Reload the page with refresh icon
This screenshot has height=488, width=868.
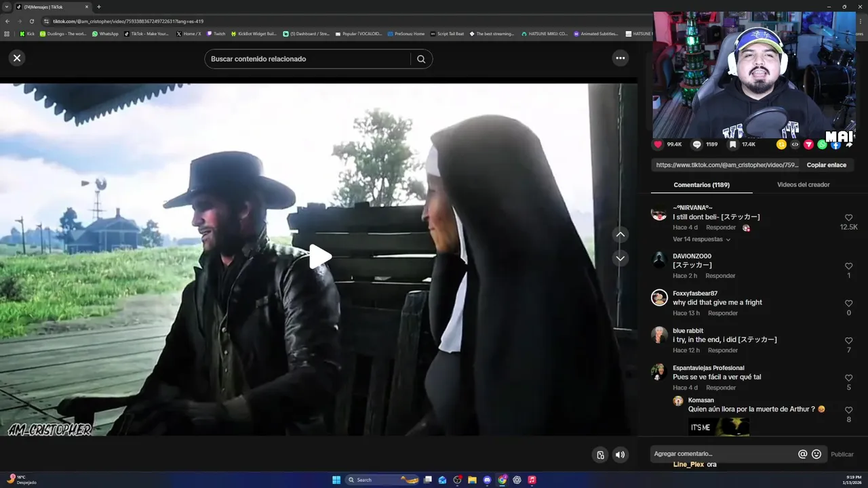31,21
